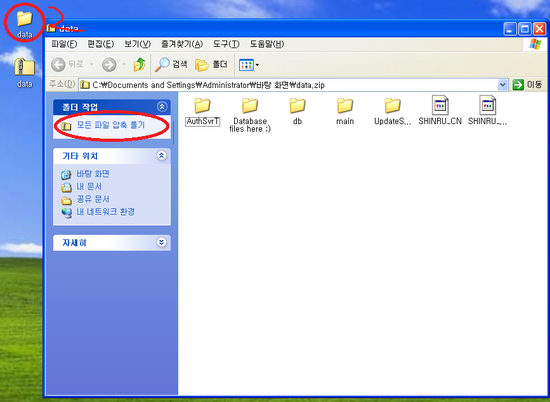Open the Search (검색) toolbar button
Image resolution: width=550 pixels, height=402 pixels.
(x=171, y=65)
